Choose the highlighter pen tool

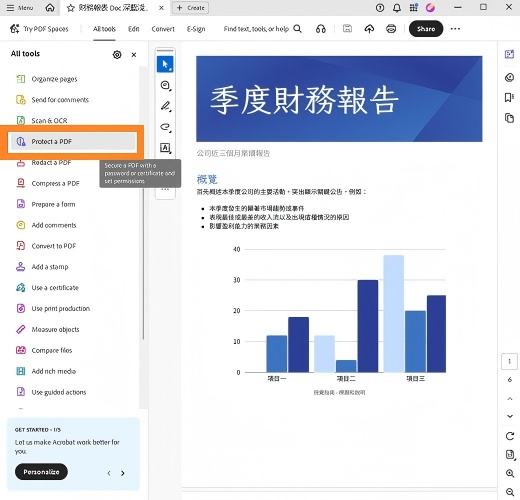(x=165, y=106)
